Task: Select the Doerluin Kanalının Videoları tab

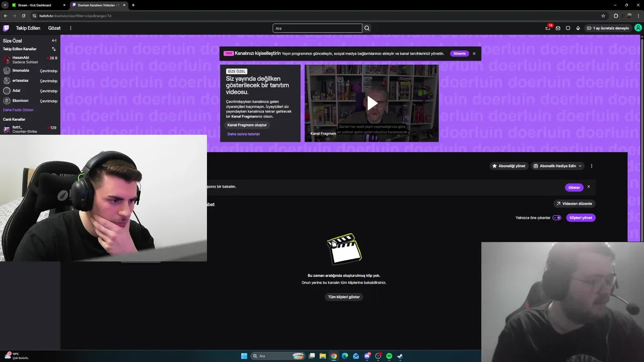Action: (98, 5)
